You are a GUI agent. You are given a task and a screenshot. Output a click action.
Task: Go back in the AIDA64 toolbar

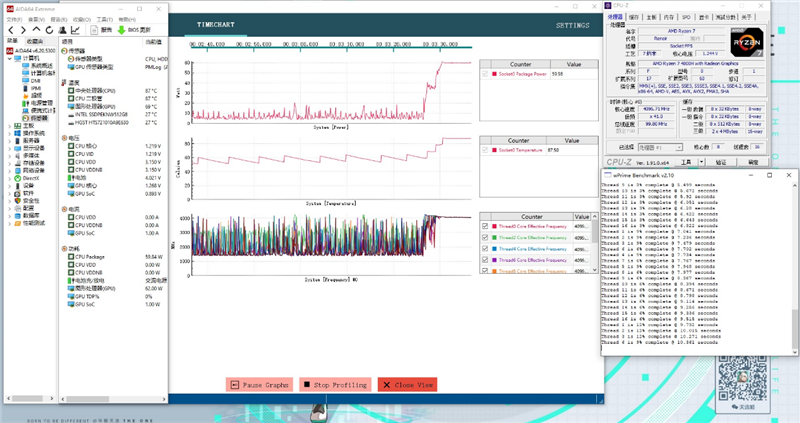pos(11,30)
